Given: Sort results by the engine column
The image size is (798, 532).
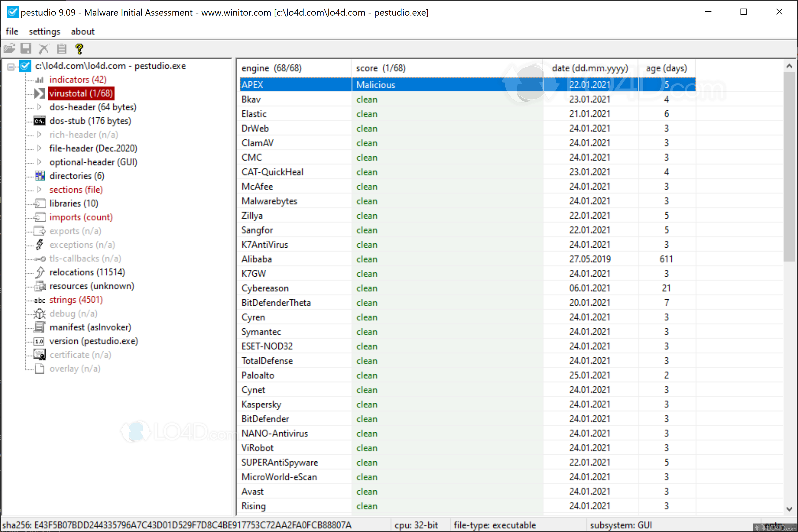Looking at the screenshot, I should click(272, 68).
